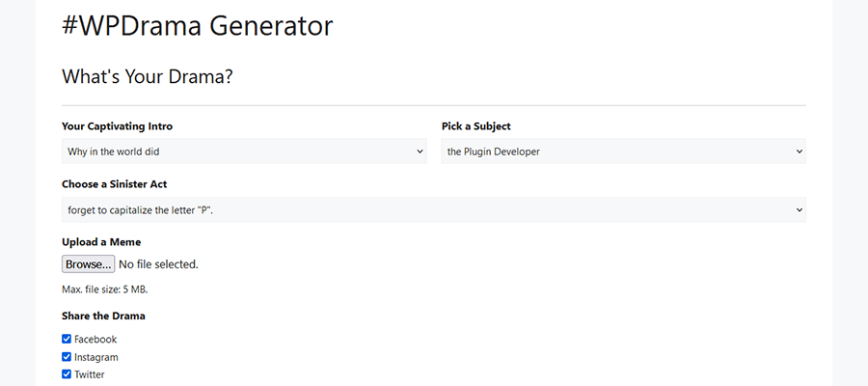868x386 pixels.
Task: Click the horizontal divider under the heading
Action: pos(433,104)
